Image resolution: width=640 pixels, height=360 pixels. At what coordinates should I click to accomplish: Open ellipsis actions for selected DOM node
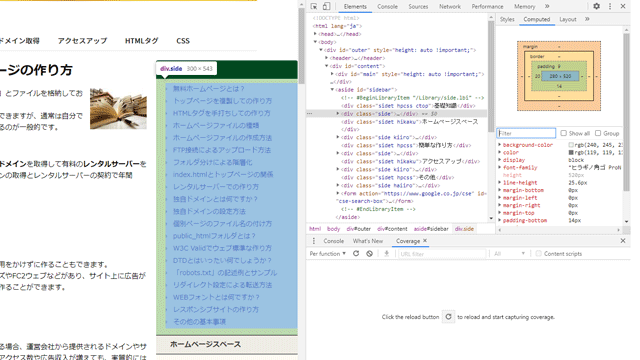point(310,113)
